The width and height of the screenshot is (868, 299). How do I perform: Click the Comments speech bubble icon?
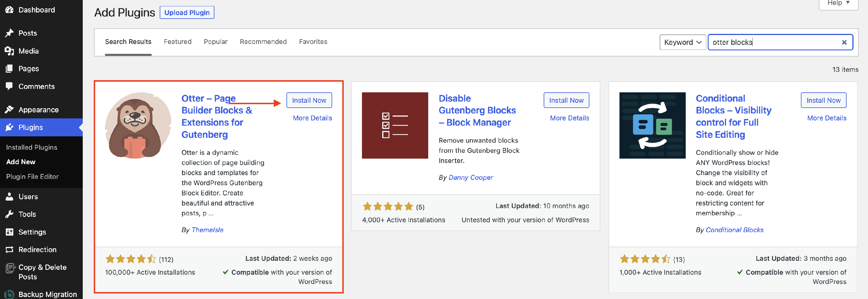pos(10,86)
